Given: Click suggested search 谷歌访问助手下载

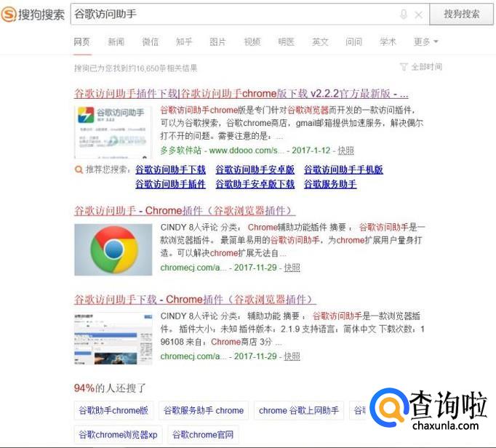Looking at the screenshot, I should point(171,169).
